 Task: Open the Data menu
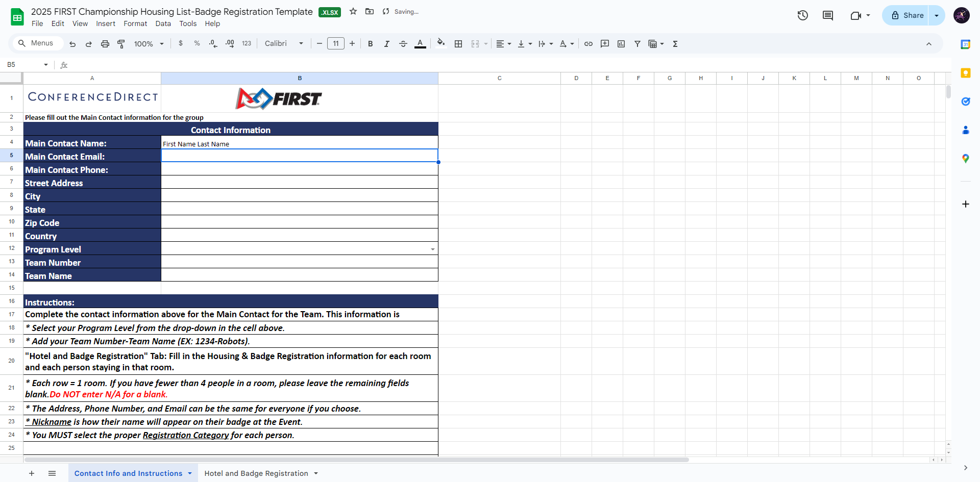point(163,23)
